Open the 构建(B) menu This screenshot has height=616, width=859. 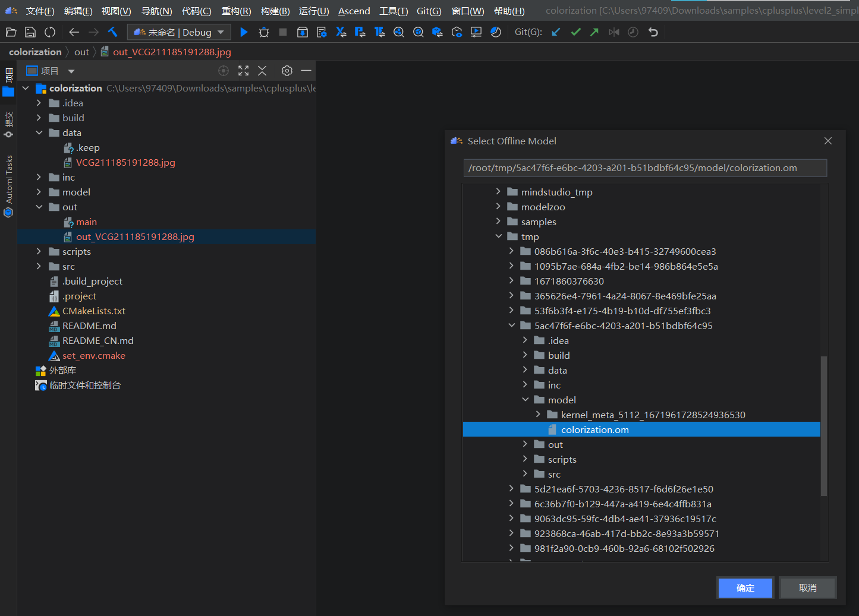click(275, 11)
